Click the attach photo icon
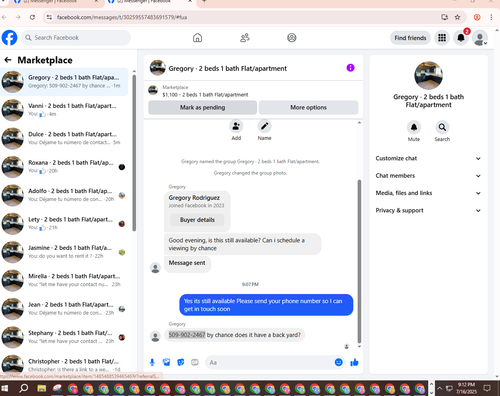 point(166,362)
